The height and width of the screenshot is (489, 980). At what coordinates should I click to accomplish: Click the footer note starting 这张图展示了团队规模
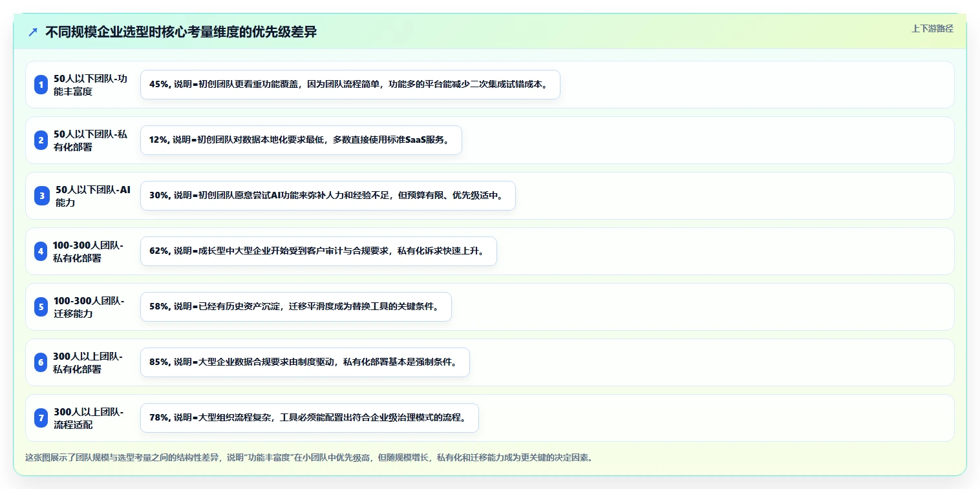tap(309, 457)
